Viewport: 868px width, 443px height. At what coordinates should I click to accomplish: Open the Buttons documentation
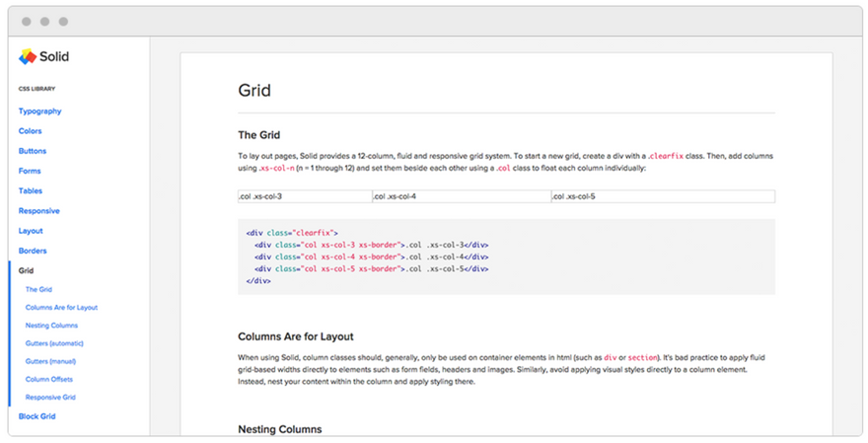[33, 151]
